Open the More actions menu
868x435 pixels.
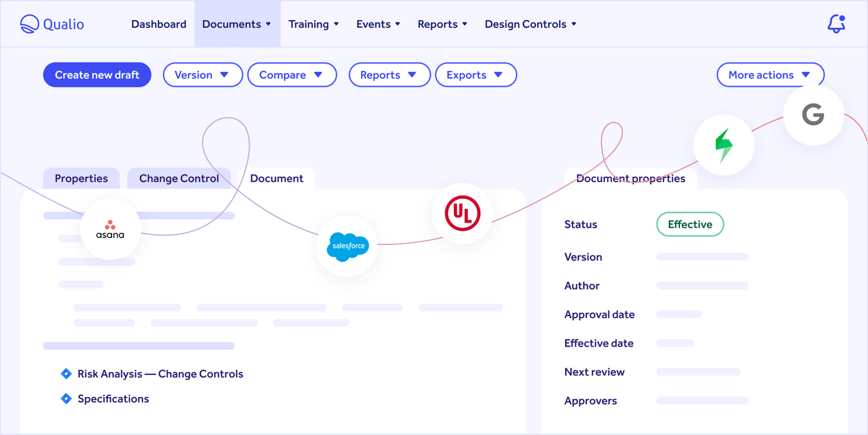[x=770, y=75]
